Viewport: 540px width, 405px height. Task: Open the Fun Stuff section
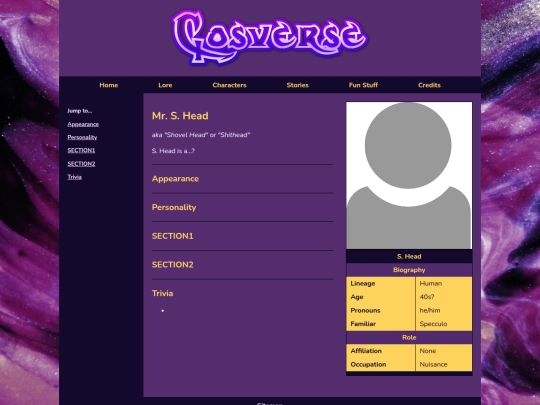(x=363, y=85)
